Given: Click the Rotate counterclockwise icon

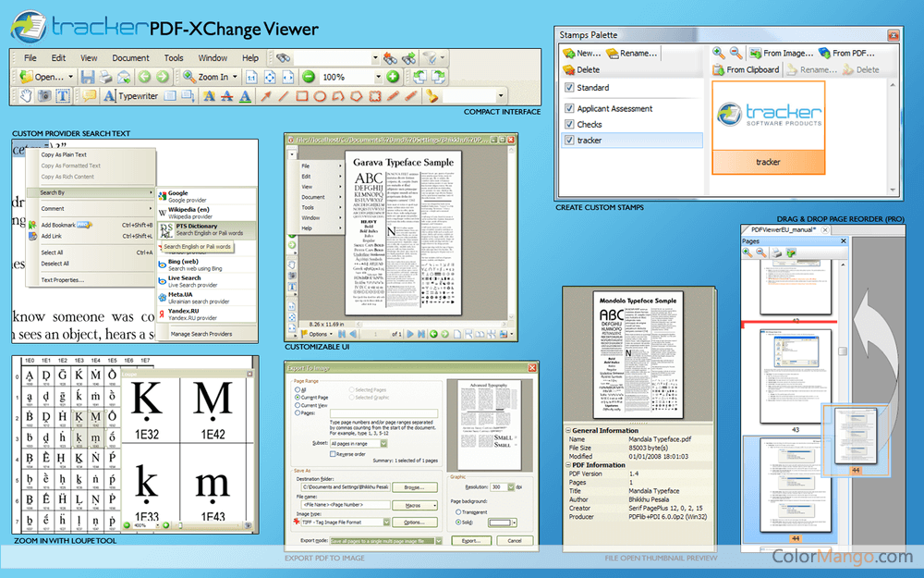Looking at the screenshot, I should [419, 77].
